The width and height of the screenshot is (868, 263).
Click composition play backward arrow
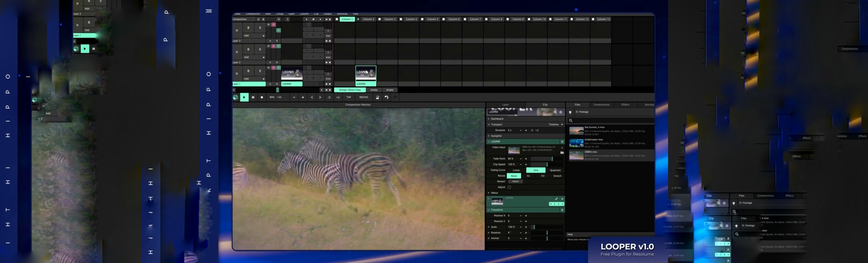tap(306, 20)
